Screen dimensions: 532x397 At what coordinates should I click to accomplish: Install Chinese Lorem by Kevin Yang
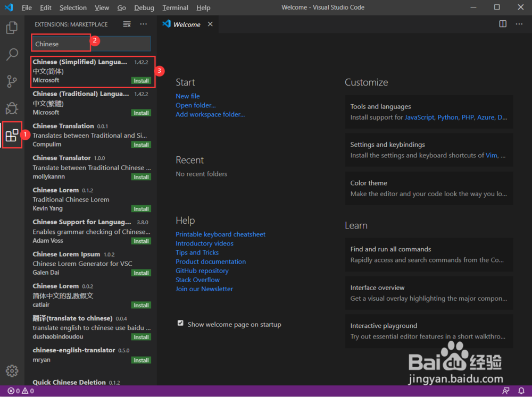[x=141, y=209]
